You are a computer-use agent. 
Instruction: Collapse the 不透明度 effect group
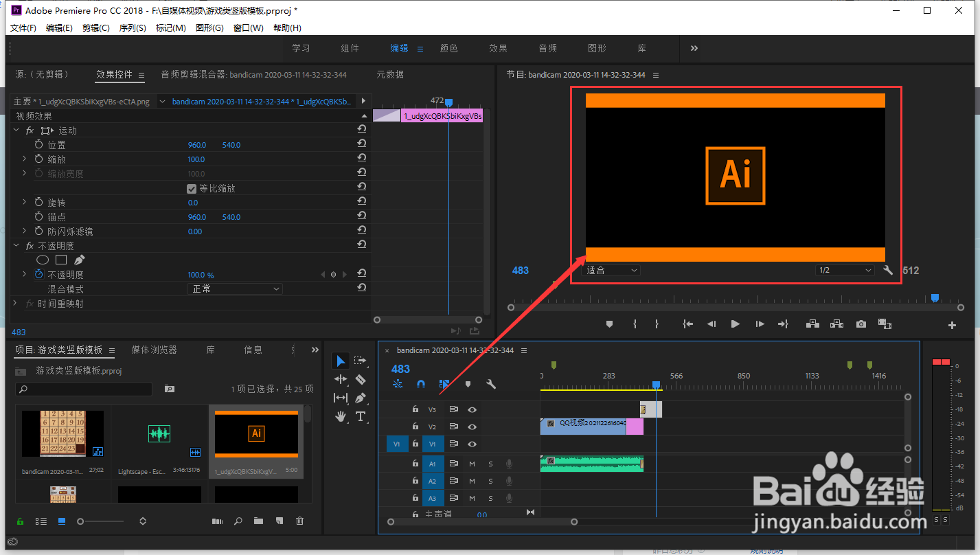pyautogui.click(x=16, y=245)
